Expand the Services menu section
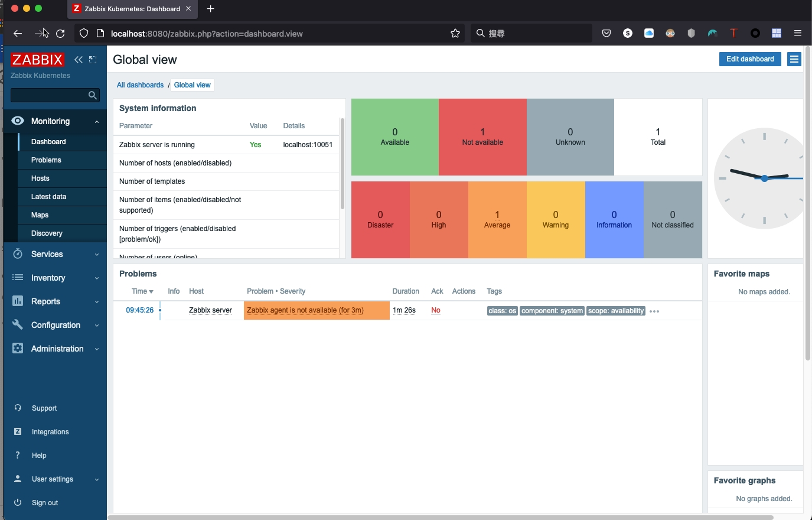 click(97, 255)
